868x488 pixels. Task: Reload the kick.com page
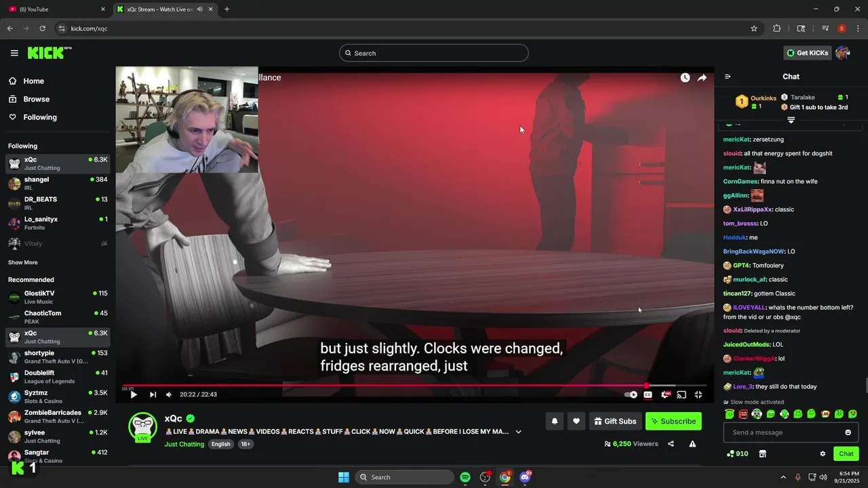coord(42,28)
